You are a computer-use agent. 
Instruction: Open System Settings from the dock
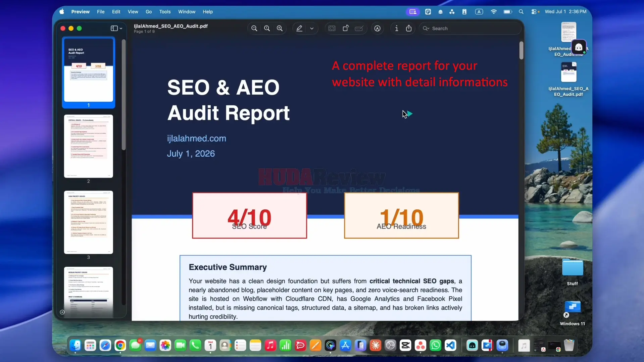[x=390, y=345]
